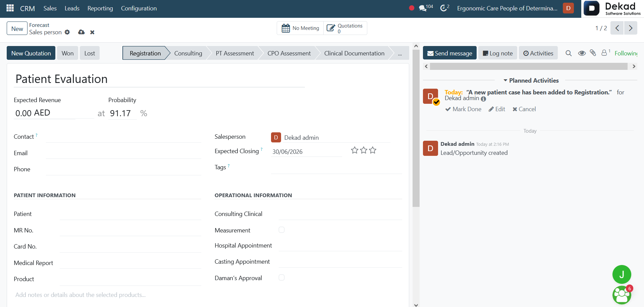Image resolution: width=644 pixels, height=307 pixels.
Task: Click the Forecast breadcrumb link
Action: point(39,25)
